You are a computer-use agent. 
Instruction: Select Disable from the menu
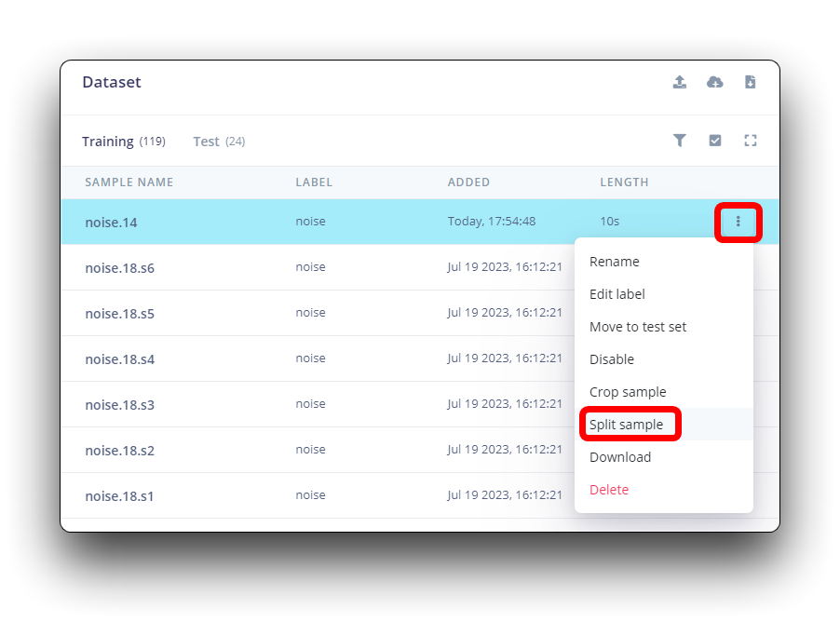pos(611,359)
